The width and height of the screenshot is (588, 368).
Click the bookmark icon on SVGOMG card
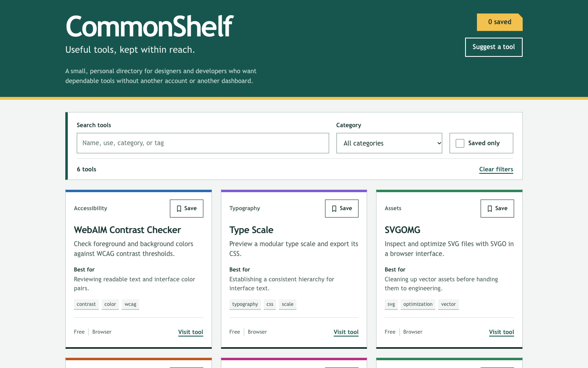coord(490,209)
